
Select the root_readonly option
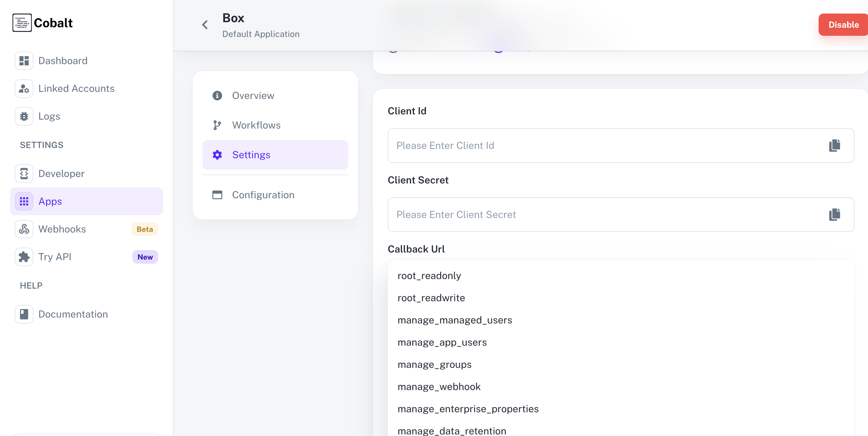(x=429, y=276)
